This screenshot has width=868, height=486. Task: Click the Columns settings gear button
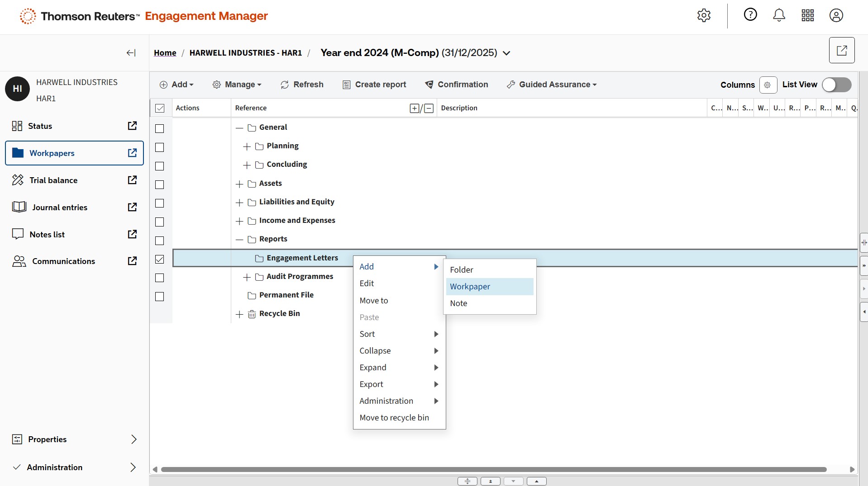tap(768, 85)
